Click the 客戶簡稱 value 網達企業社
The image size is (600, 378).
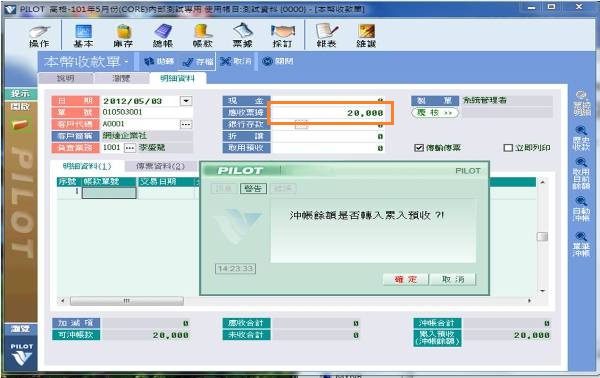point(147,136)
